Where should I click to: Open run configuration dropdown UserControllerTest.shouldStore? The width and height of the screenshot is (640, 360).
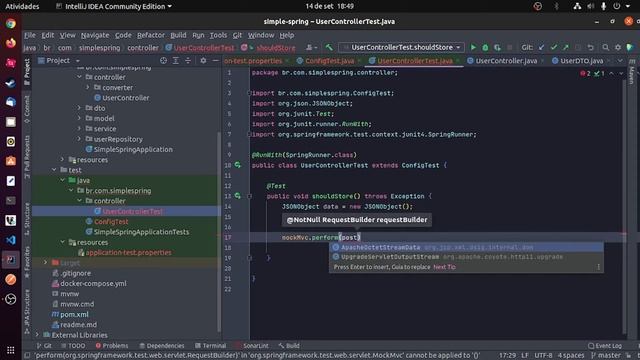402,47
